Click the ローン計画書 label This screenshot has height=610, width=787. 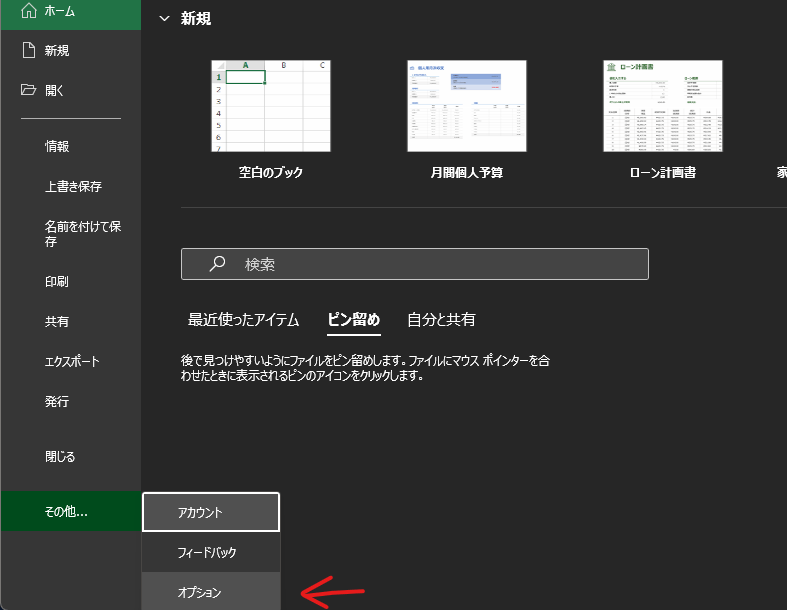click(663, 173)
